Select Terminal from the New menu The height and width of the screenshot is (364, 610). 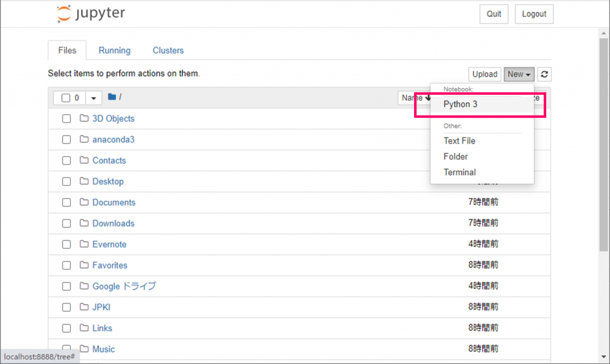[459, 172]
